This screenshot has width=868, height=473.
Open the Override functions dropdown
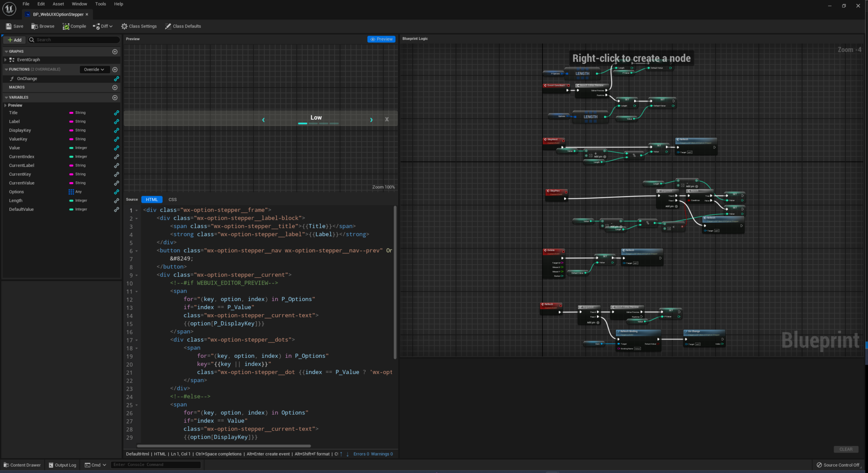[94, 69]
